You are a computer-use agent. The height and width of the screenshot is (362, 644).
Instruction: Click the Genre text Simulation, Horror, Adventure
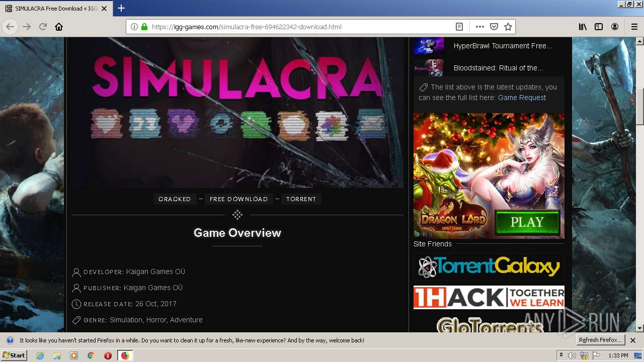[x=156, y=320]
